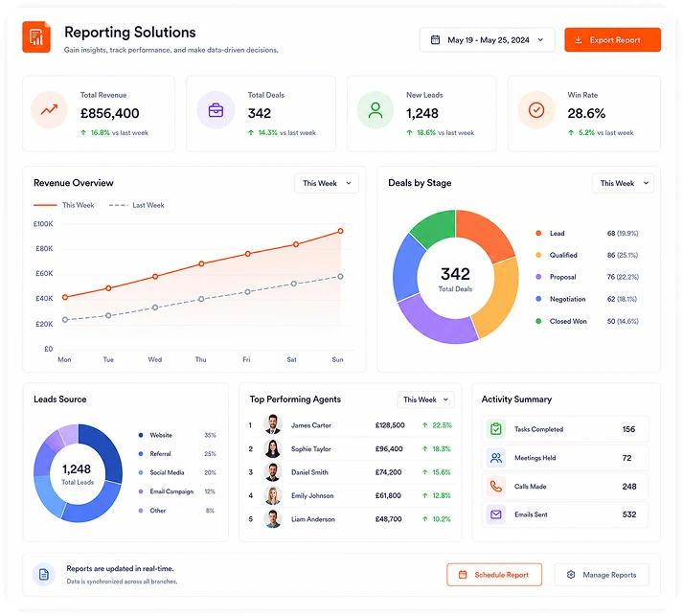Click the Sunday data point on Last Week line
683x616 pixels.
[340, 276]
